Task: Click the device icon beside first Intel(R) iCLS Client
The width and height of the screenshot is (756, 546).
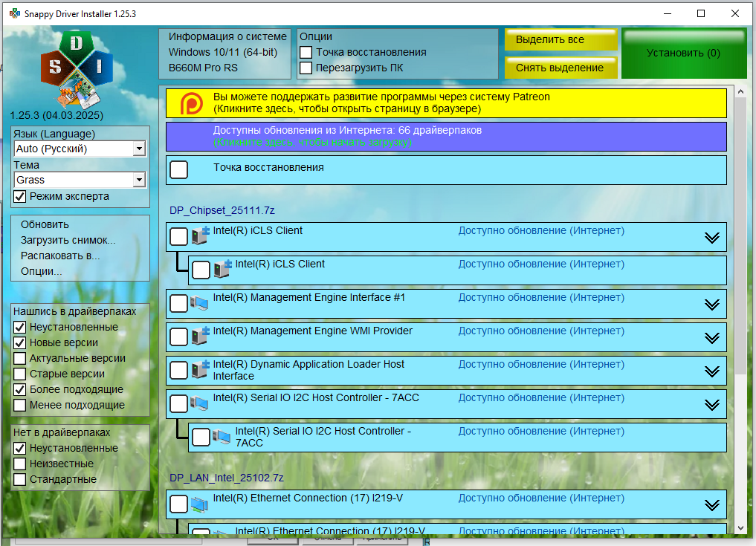Action: (x=200, y=236)
